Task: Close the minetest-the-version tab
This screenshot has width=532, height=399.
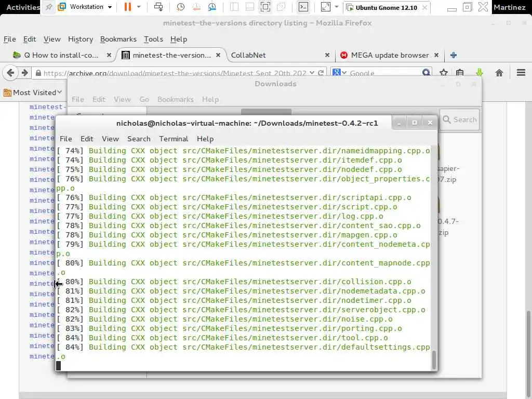Action: tap(218, 55)
